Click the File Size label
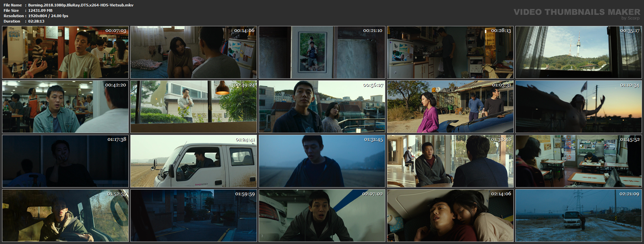 [x=11, y=10]
